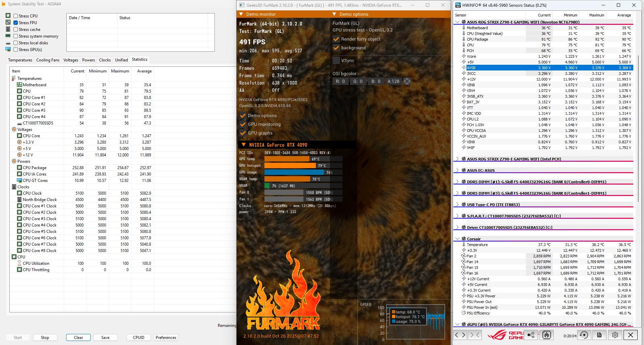Enable VSync in FurMark

(336, 60)
